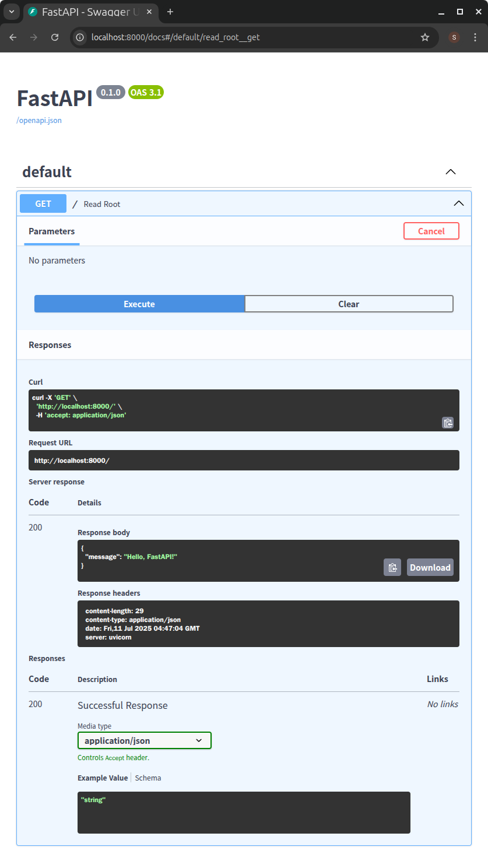Click the GET method badge
The height and width of the screenshot is (868, 488).
coord(43,203)
